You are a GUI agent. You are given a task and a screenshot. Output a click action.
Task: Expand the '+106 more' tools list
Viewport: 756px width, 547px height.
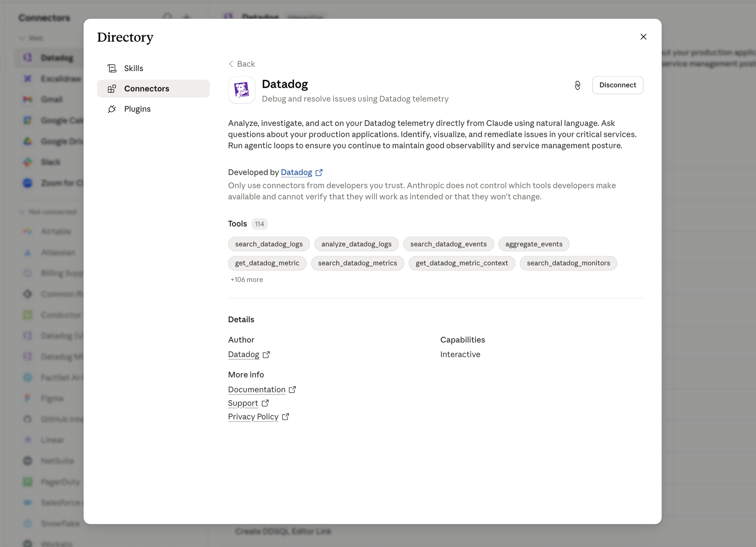(x=247, y=280)
